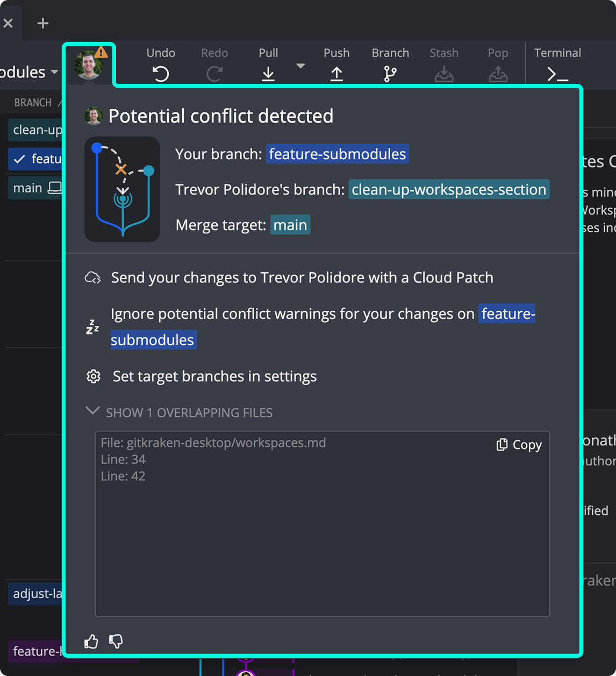Give thumbs up feedback on conflict detection
This screenshot has height=676, width=616.
point(91,641)
